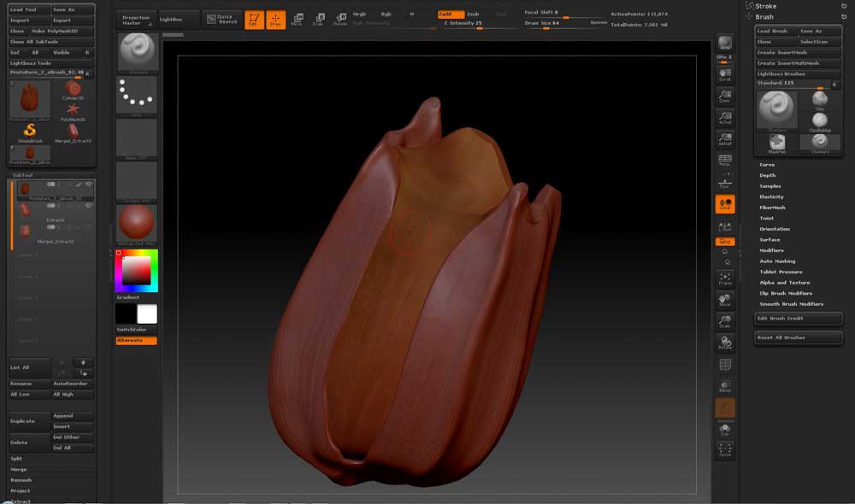The image size is (855, 504).
Task: Expand the Alpha and Texture section
Action: coord(784,283)
